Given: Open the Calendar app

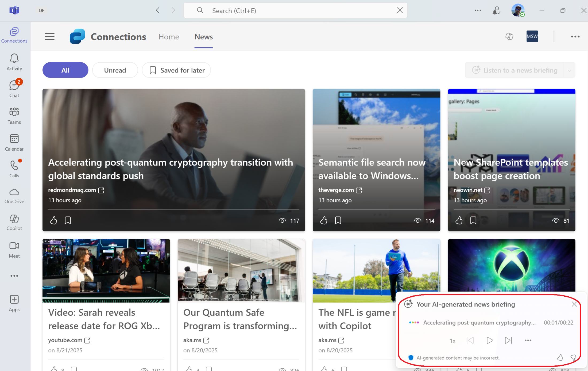Looking at the screenshot, I should click(x=14, y=143).
